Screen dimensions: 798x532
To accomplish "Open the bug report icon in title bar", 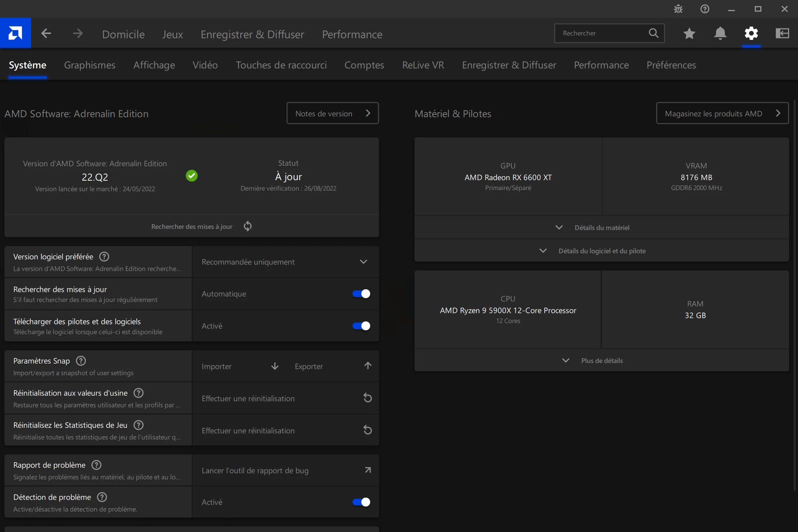I will [678, 9].
